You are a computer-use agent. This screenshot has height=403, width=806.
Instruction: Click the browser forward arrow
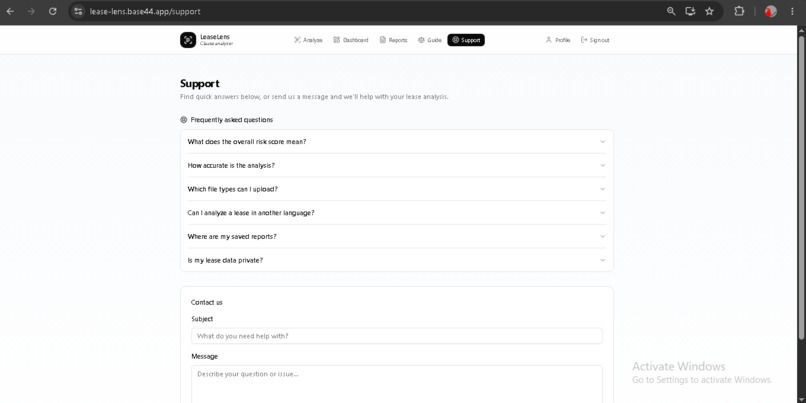31,11
